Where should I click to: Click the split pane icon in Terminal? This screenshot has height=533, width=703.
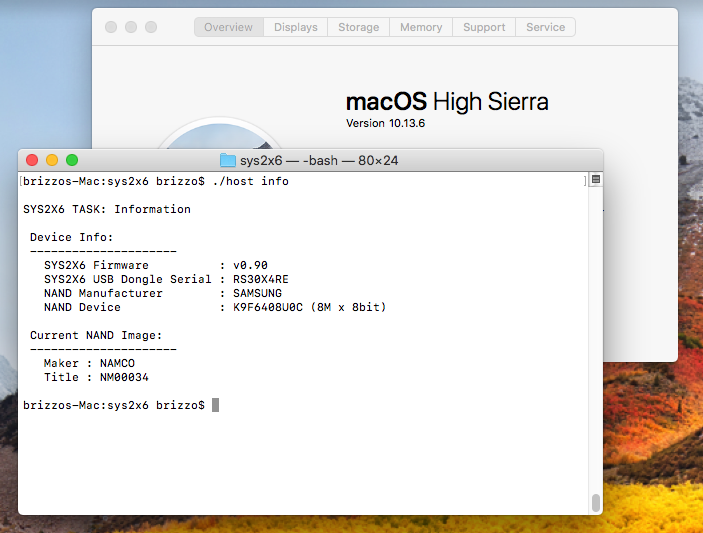point(596,179)
